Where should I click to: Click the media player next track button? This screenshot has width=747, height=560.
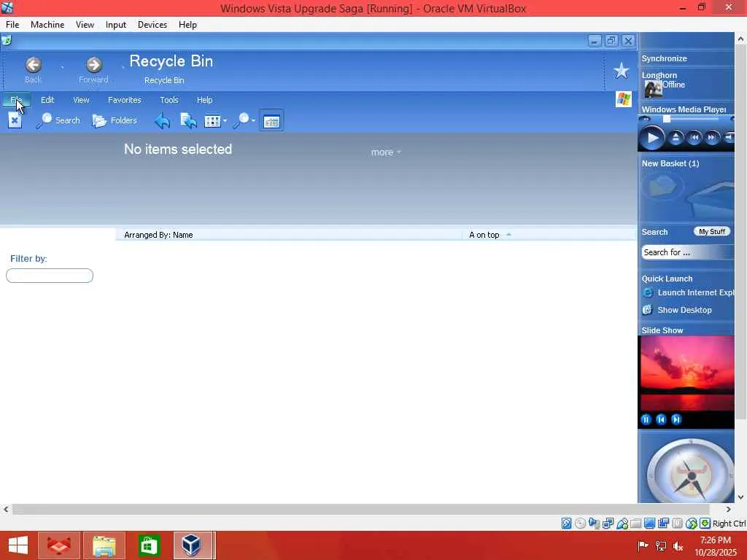[x=712, y=138]
